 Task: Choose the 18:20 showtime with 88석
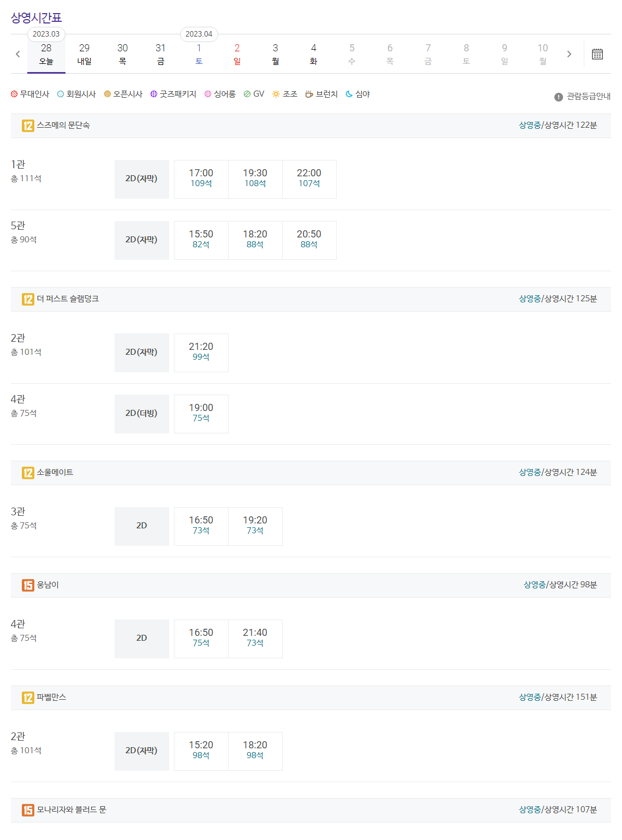255,240
